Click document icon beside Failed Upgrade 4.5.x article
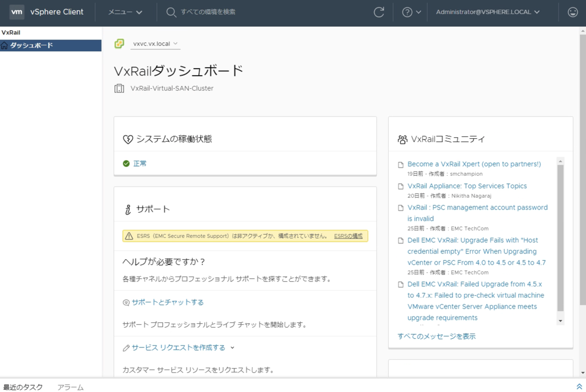The image size is (586, 392). tap(401, 285)
